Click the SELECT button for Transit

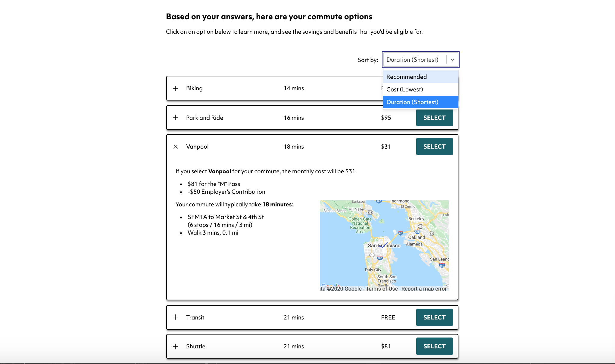[434, 317]
